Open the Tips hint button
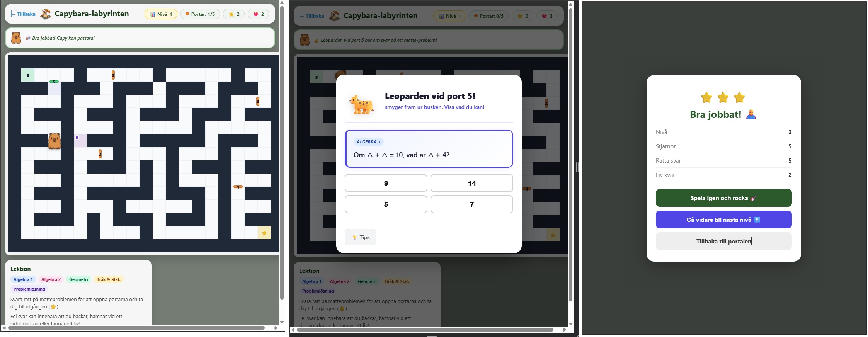Viewport: 868px width, 337px height. tap(361, 237)
